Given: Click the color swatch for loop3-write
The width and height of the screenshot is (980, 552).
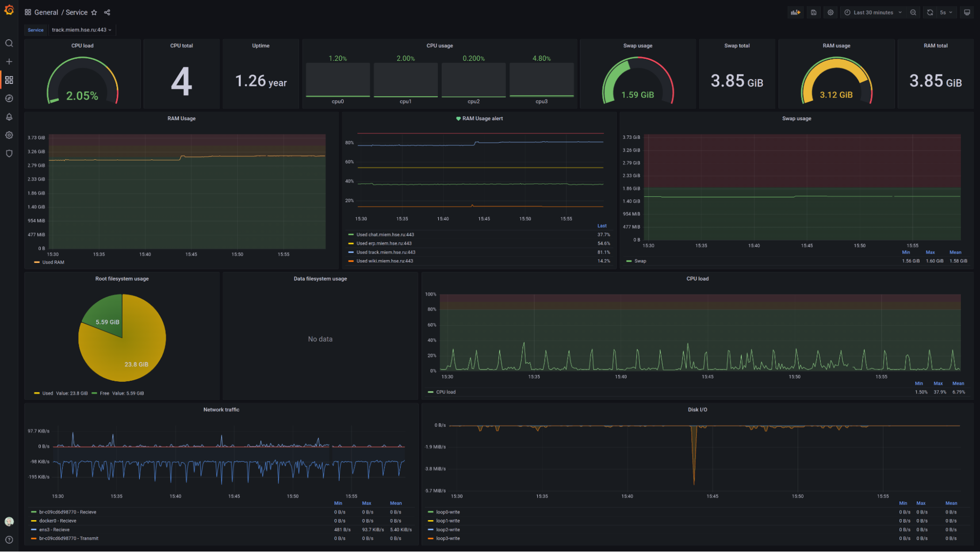Looking at the screenshot, I should (430, 539).
